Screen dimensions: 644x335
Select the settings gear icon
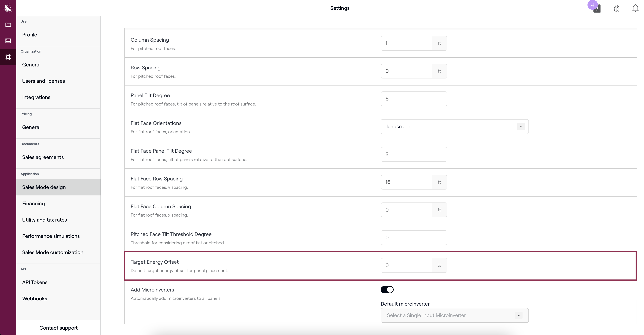click(8, 57)
